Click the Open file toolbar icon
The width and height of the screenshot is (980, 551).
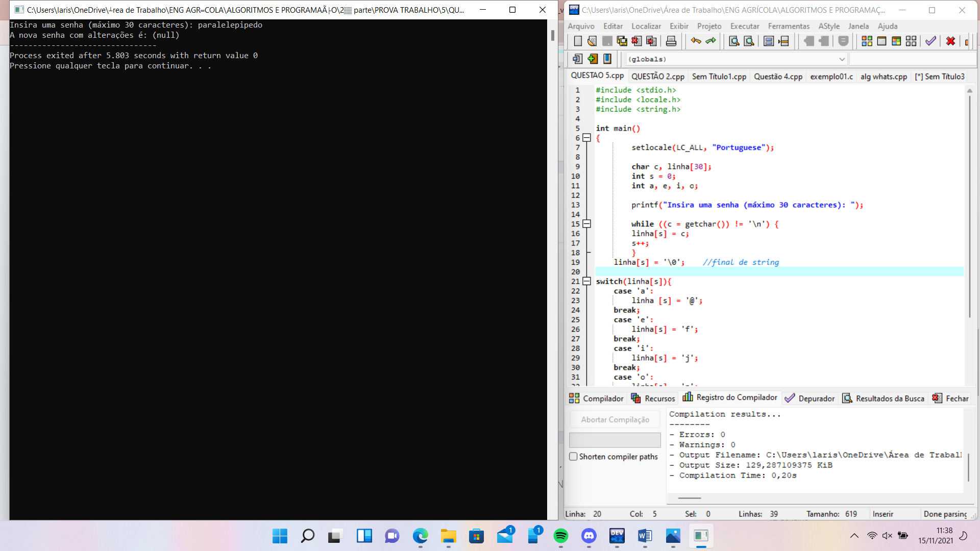click(592, 41)
